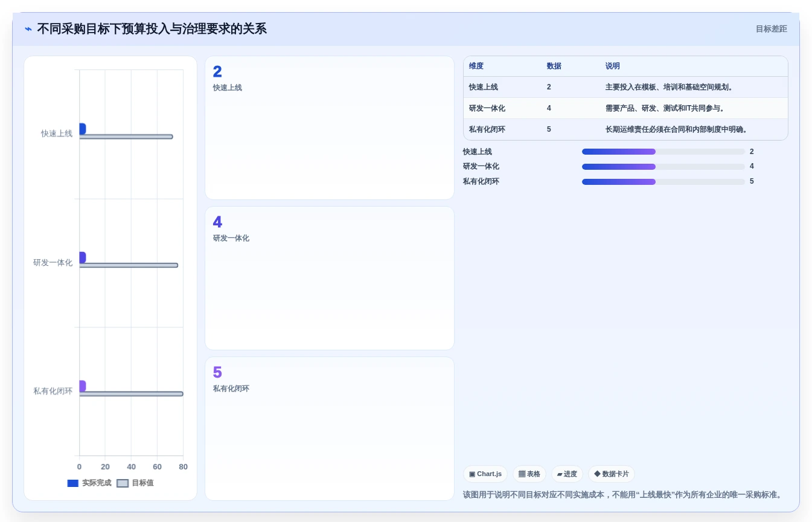Click the 研发一体化 actual bar

82,257
